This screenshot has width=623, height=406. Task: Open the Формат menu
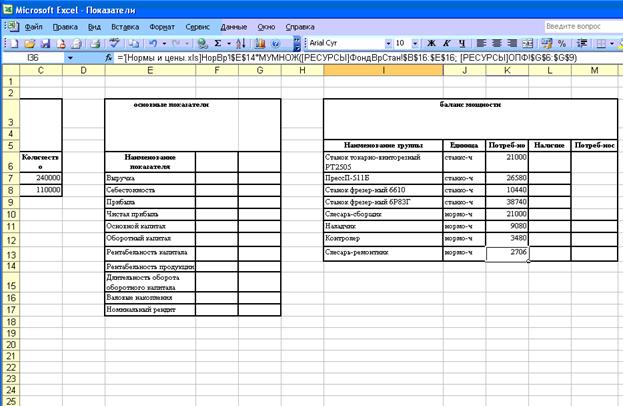(x=162, y=27)
